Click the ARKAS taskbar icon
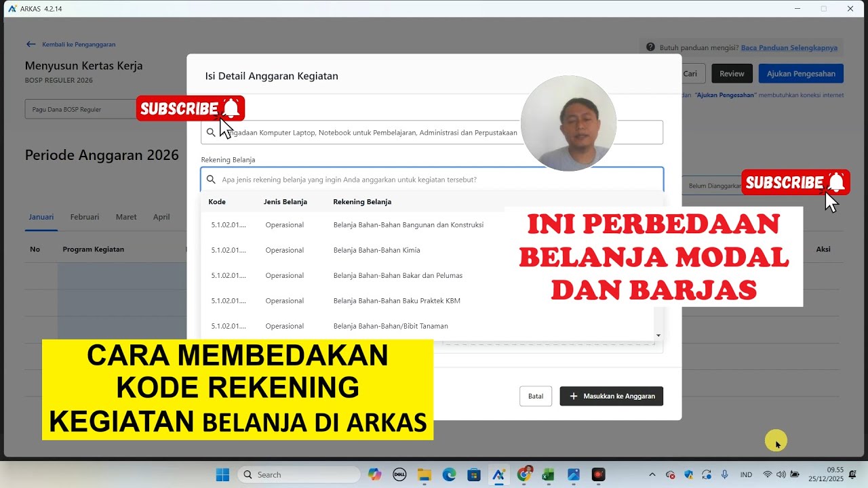The height and width of the screenshot is (488, 868). [499, 474]
